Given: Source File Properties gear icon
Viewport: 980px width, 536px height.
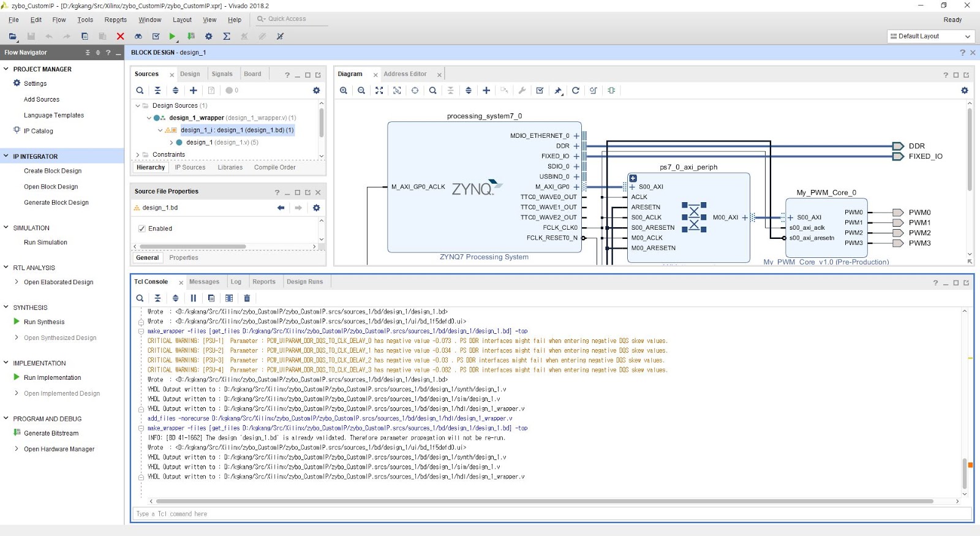Looking at the screenshot, I should [x=317, y=208].
